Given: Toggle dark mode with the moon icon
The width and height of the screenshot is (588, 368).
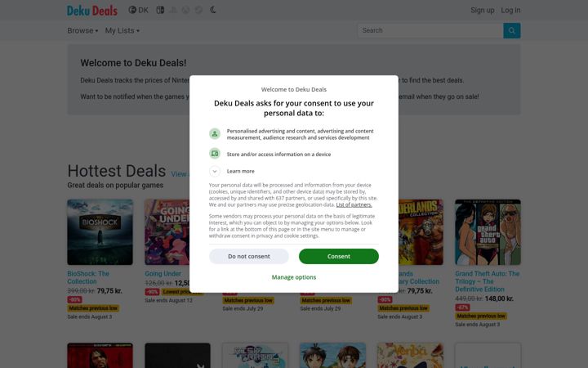Looking at the screenshot, I should pyautogui.click(x=213, y=10).
